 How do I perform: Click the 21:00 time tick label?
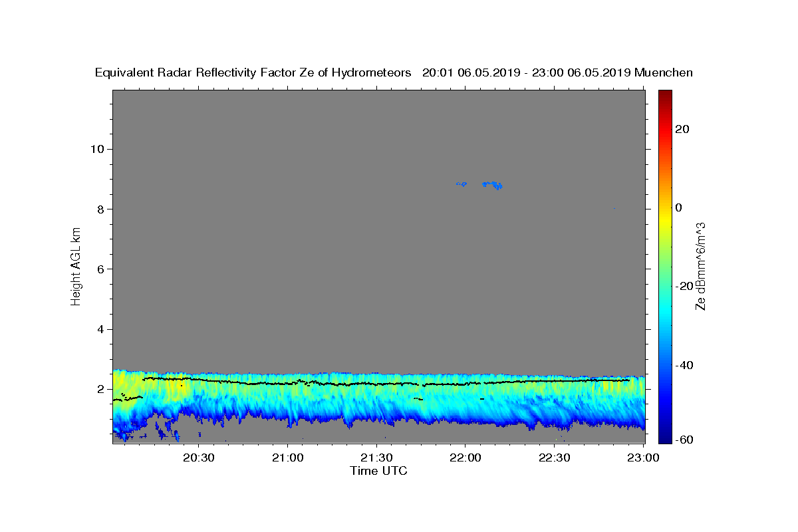point(288,458)
